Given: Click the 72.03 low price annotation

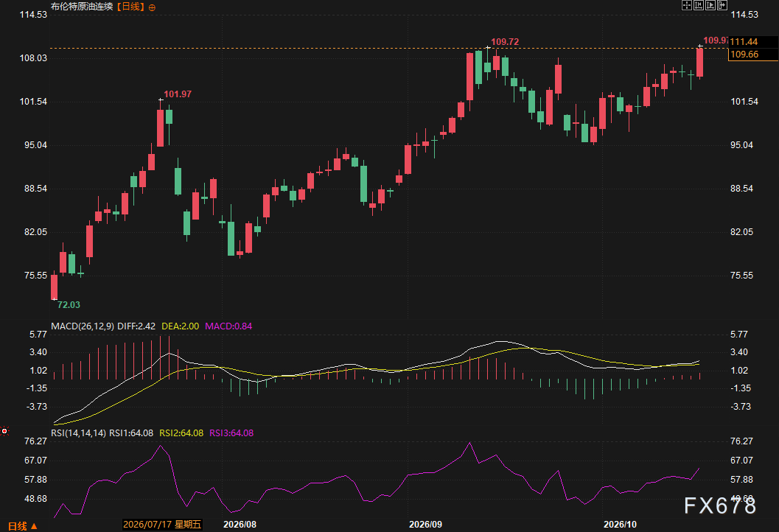Looking at the screenshot, I should coord(69,304).
